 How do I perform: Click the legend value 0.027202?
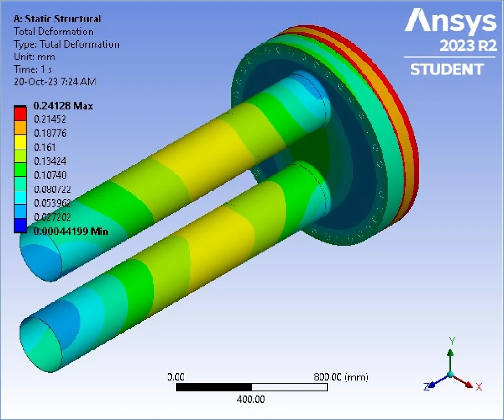52,217
